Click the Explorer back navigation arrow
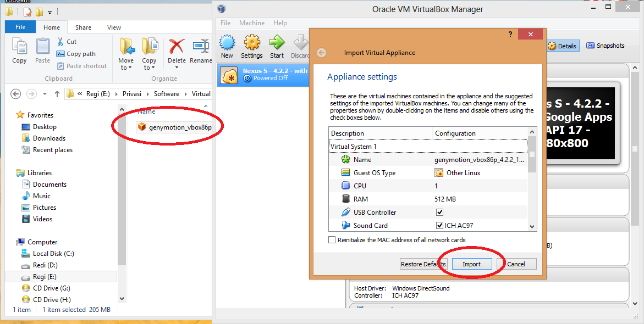 pos(15,94)
